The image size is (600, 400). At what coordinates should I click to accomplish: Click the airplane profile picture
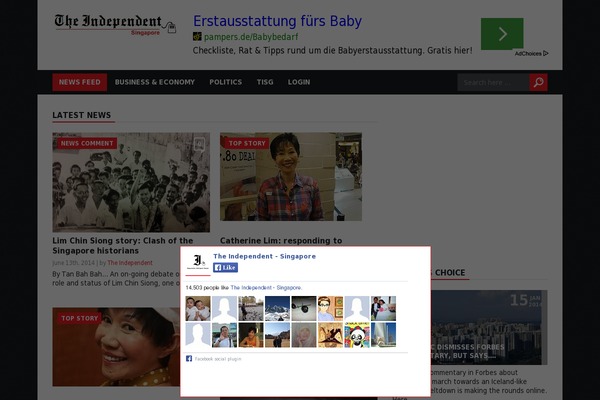pos(304,309)
